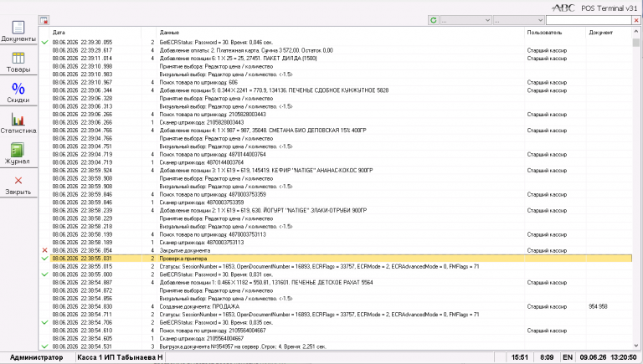Select row Сканер штрихкода 2105828003443

[336, 122]
